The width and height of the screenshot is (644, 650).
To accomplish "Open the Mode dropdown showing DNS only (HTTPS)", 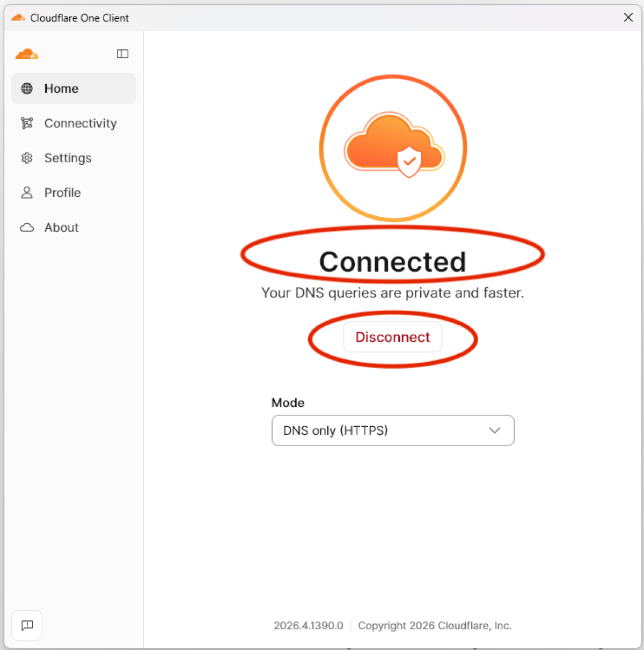I will coord(393,430).
